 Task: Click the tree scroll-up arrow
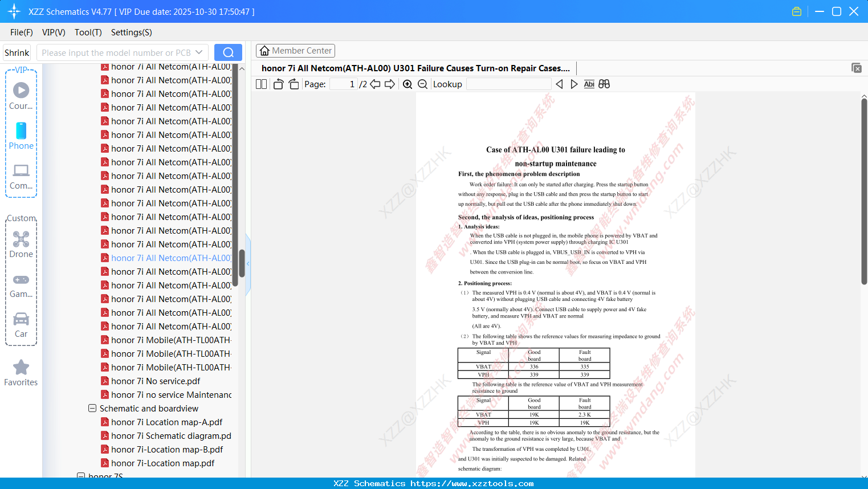(242, 68)
